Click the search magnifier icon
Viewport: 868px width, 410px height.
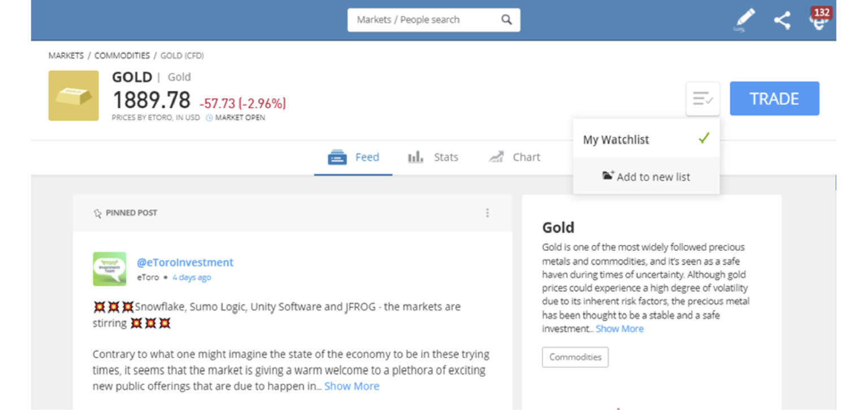pyautogui.click(x=505, y=19)
